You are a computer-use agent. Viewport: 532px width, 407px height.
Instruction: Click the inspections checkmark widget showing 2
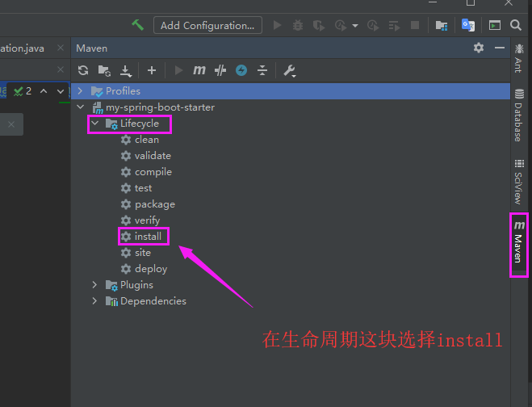[23, 91]
